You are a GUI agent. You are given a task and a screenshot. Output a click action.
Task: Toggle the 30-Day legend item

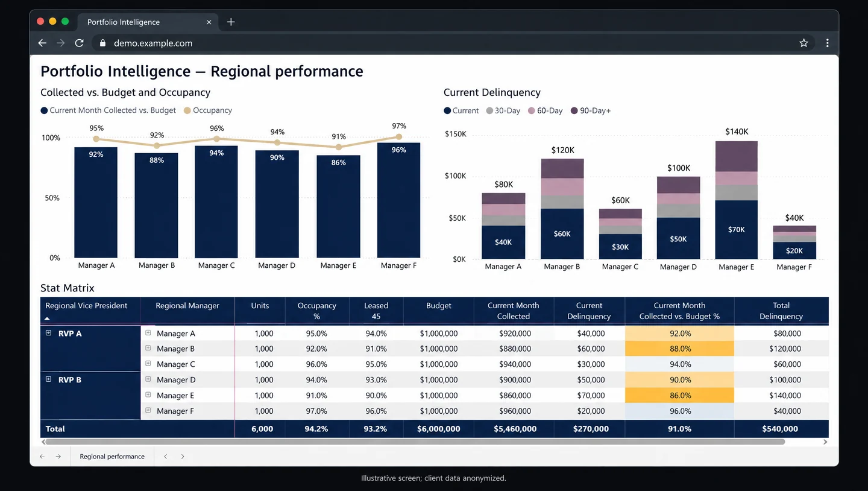(x=503, y=111)
